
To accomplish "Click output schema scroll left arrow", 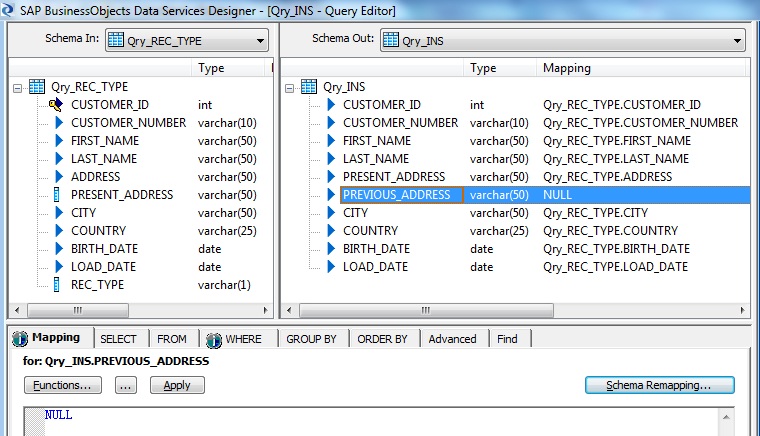I will [289, 310].
